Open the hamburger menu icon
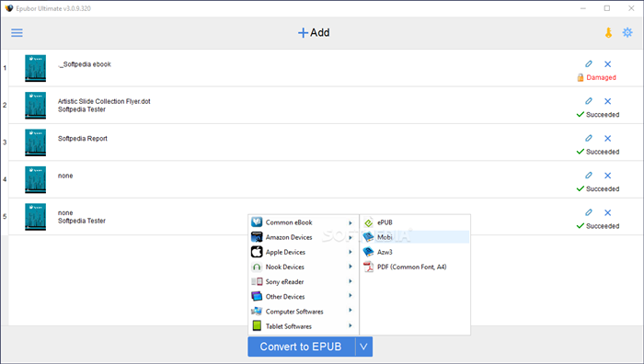644x364 pixels. 17,33
